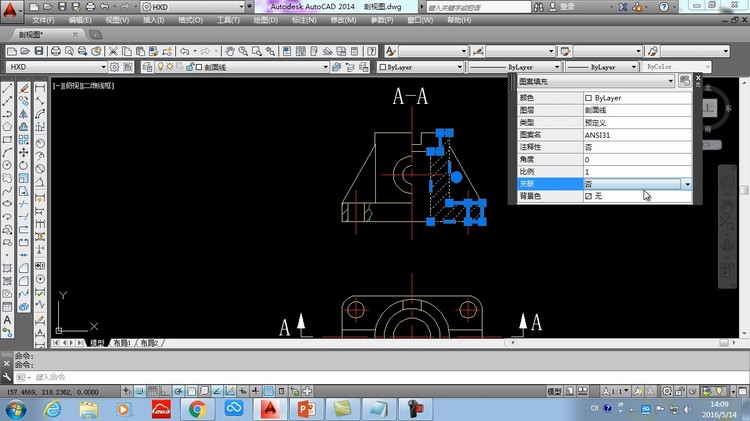Select the Multiline Text tool (A)
The width and height of the screenshot is (750, 421).
tap(7, 320)
